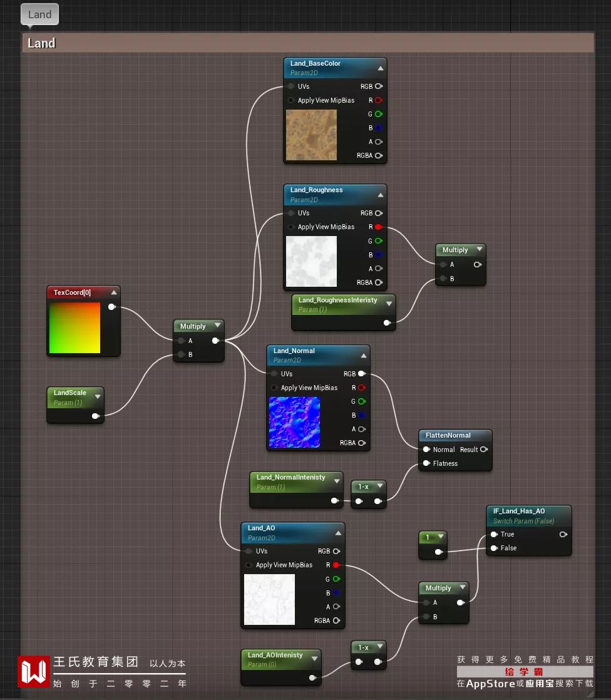The height and width of the screenshot is (700, 611).
Task: Click the IF_Land_Has_AO output pin
Action: point(563,534)
